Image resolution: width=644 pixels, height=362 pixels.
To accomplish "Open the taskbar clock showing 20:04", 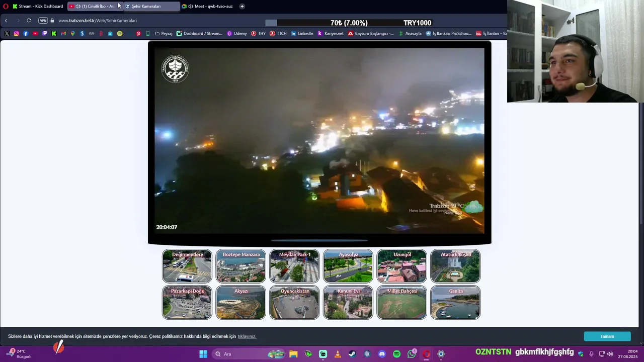I will [628, 354].
